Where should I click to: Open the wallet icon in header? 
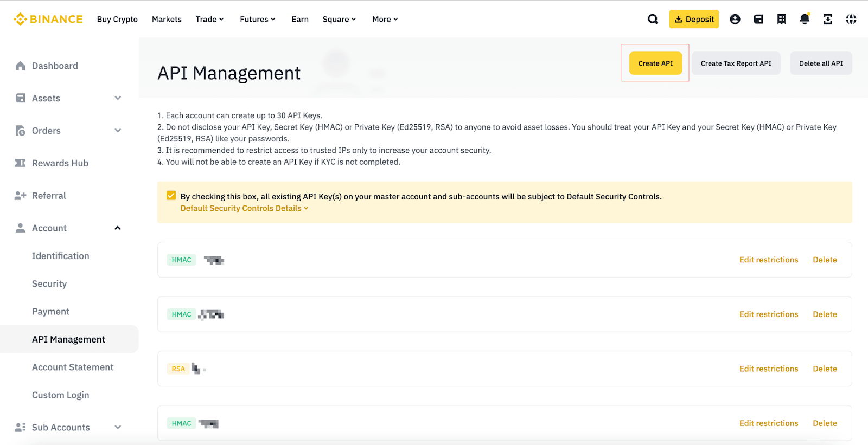pos(758,20)
